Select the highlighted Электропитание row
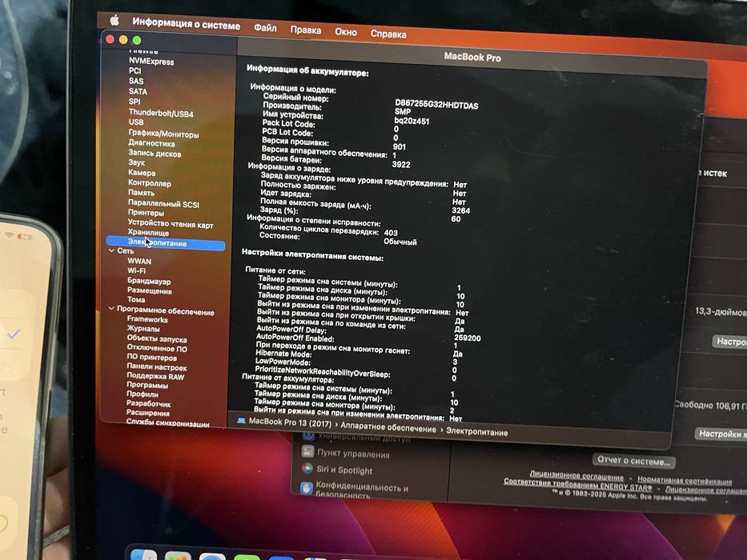This screenshot has height=560, width=747. [165, 243]
